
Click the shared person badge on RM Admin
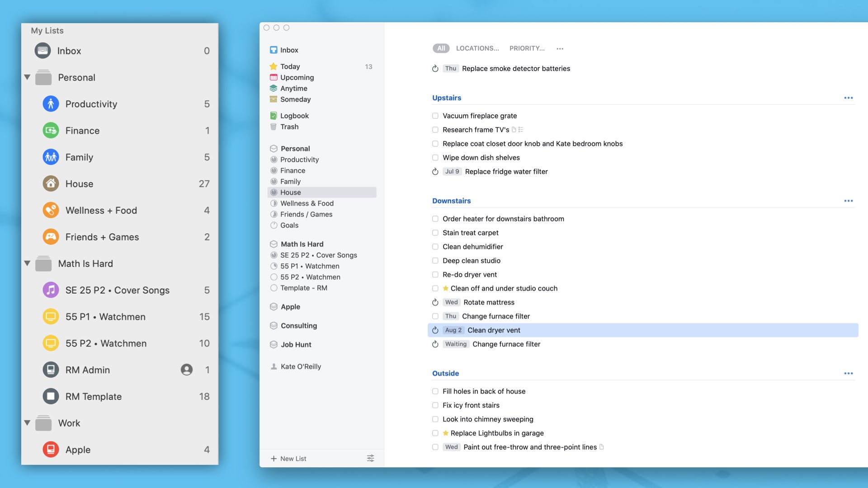click(187, 370)
